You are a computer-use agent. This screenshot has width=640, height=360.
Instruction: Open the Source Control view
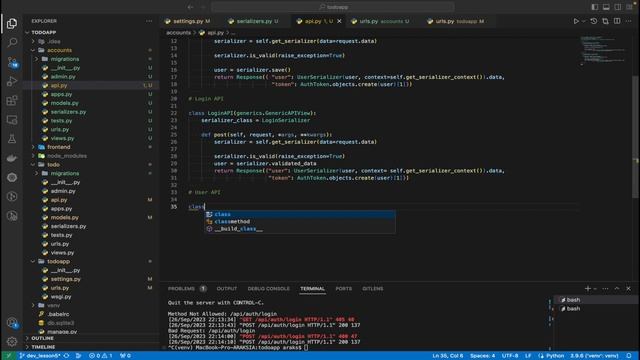pyautogui.click(x=12, y=62)
